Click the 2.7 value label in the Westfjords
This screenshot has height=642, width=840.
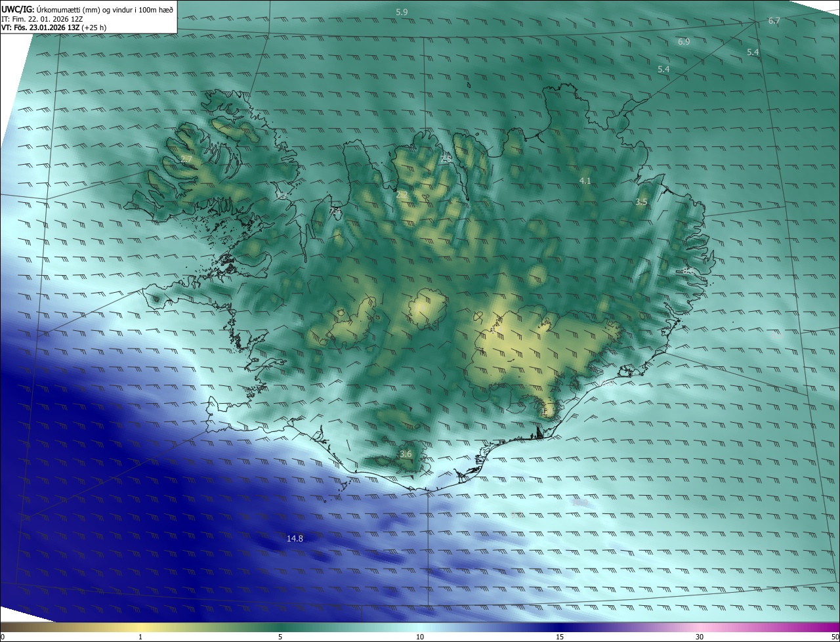(186, 160)
